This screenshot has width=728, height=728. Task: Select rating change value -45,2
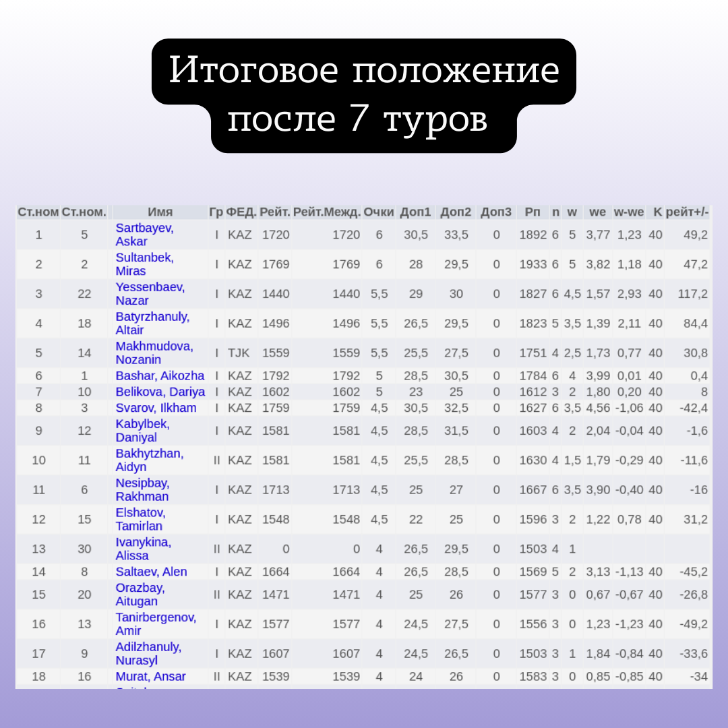pos(694,572)
